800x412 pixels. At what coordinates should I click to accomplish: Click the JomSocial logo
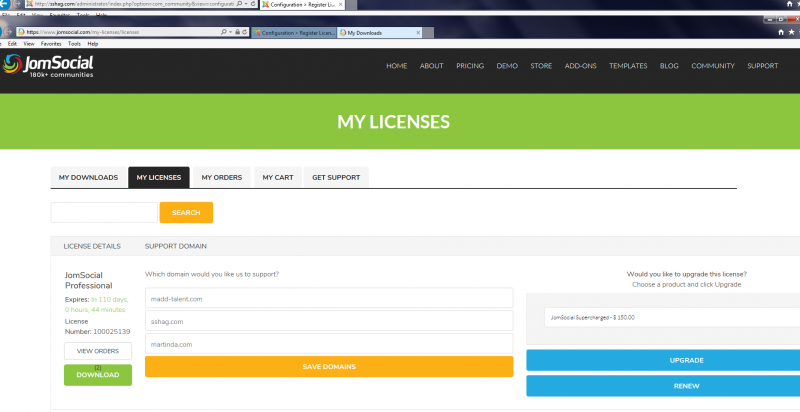pos(48,66)
